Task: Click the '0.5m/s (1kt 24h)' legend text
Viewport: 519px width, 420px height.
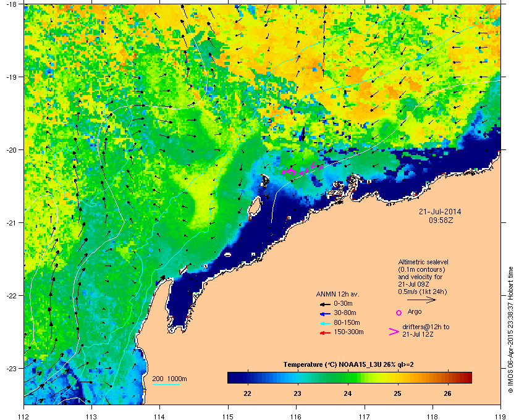Action: coord(423,292)
